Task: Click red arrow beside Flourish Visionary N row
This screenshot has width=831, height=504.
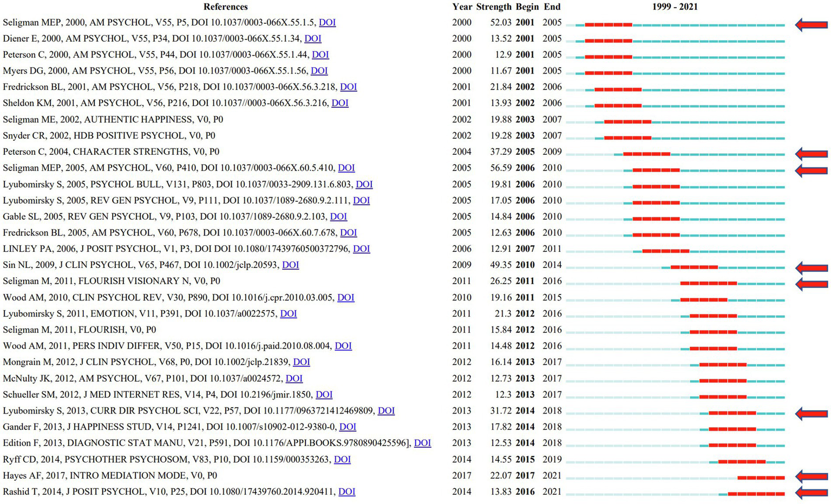Action: pos(811,283)
